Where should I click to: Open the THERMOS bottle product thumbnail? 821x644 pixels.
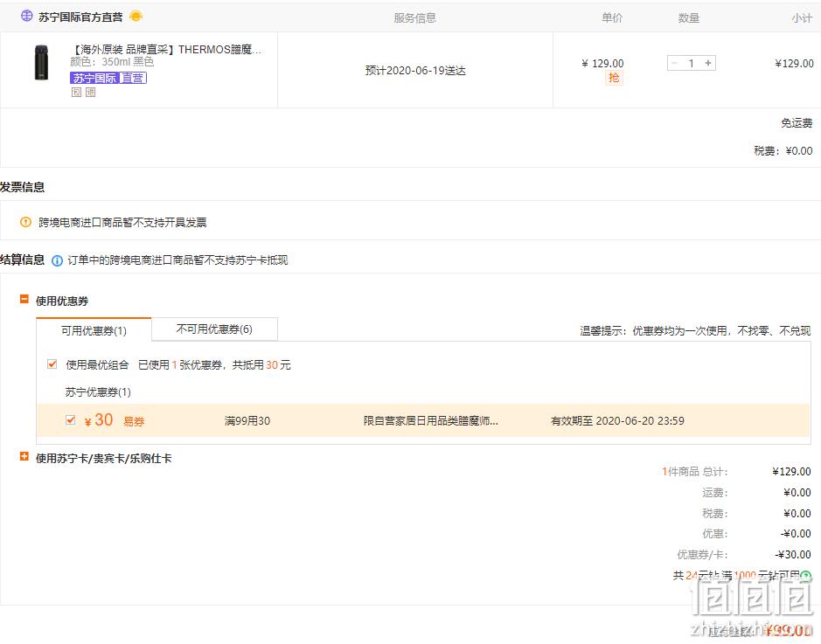(x=41, y=62)
